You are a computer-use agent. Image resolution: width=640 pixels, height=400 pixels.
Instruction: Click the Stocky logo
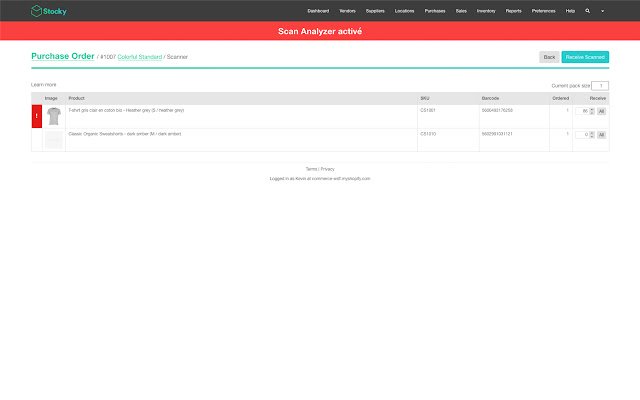(49, 11)
